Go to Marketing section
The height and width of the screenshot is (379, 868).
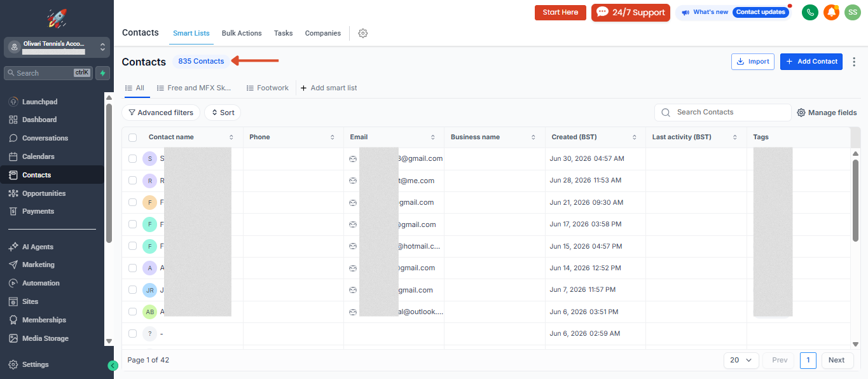point(38,265)
